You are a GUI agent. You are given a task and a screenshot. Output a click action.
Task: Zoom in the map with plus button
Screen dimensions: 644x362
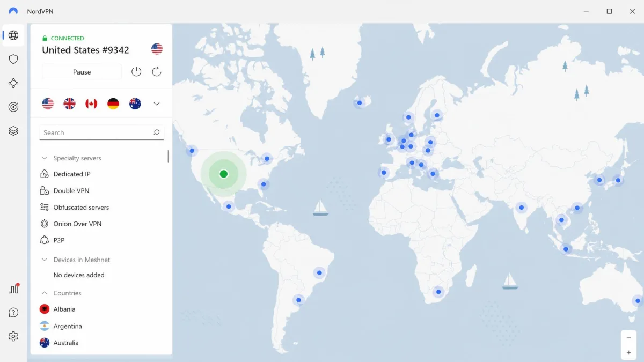click(628, 353)
